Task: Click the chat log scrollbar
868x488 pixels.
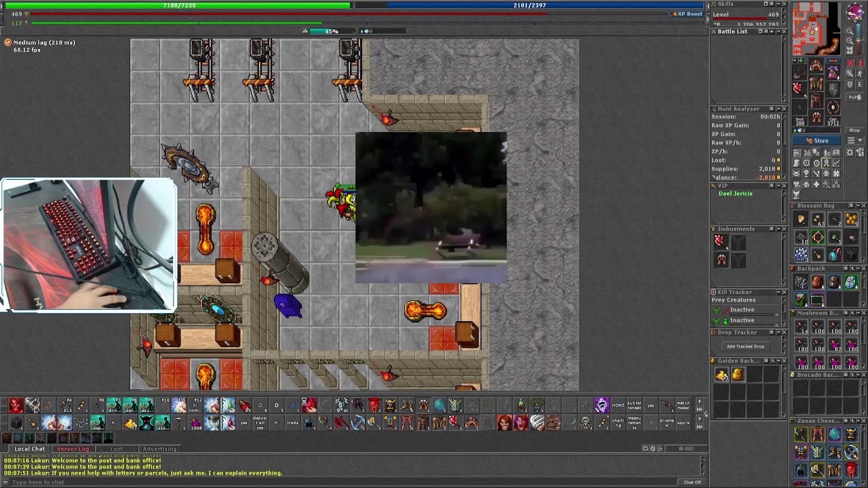Action: point(703,465)
